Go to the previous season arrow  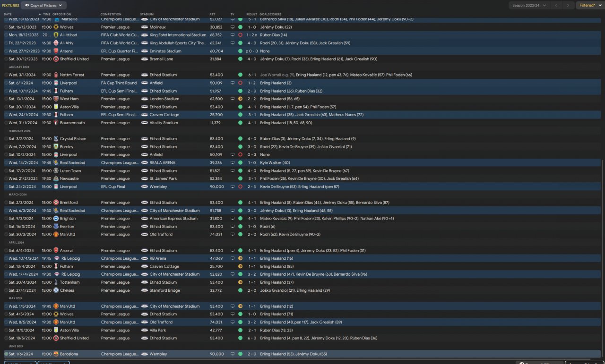tap(556, 5)
